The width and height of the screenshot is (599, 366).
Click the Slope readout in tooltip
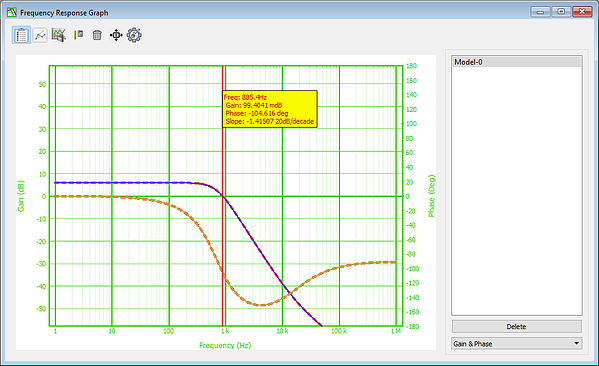tap(270, 121)
